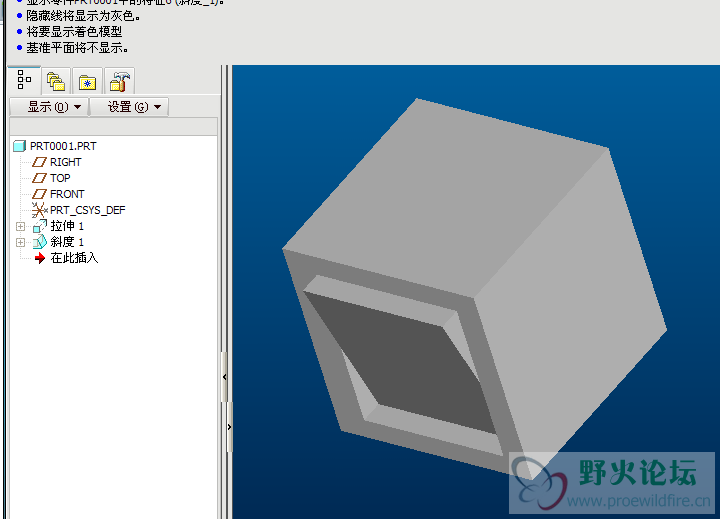Click the RIGHT plane icon
The image size is (720, 519).
tap(39, 162)
